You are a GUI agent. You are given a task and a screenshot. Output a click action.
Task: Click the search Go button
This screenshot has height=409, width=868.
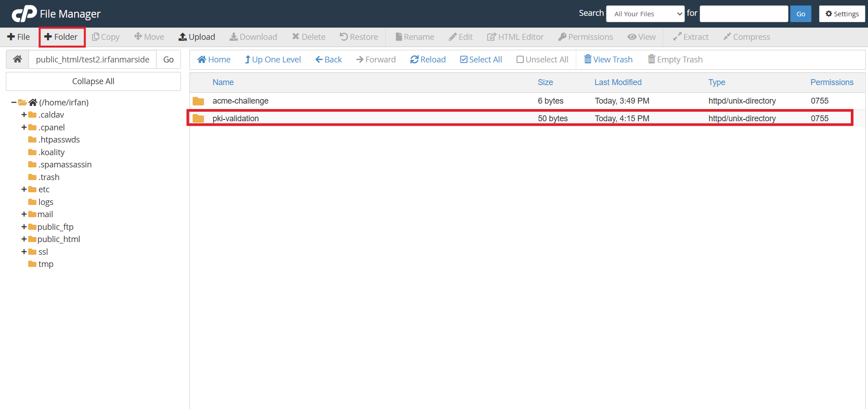point(801,14)
